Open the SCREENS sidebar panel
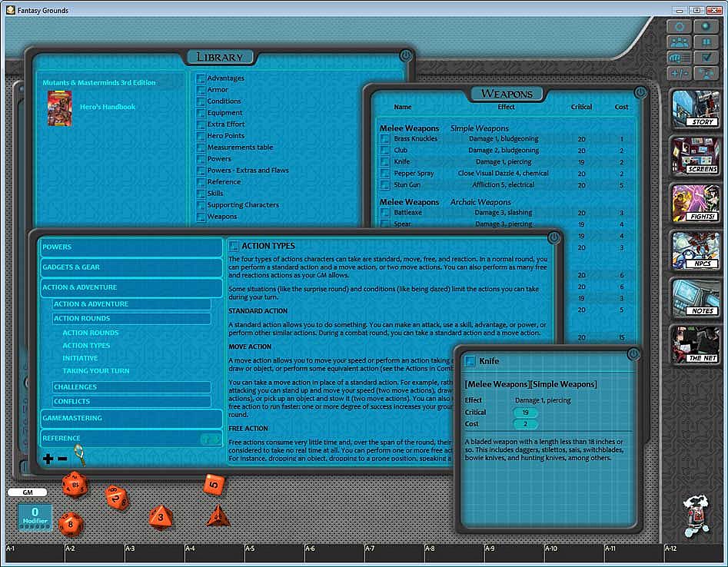Image resolution: width=728 pixels, height=567 pixels. pyautogui.click(x=695, y=156)
